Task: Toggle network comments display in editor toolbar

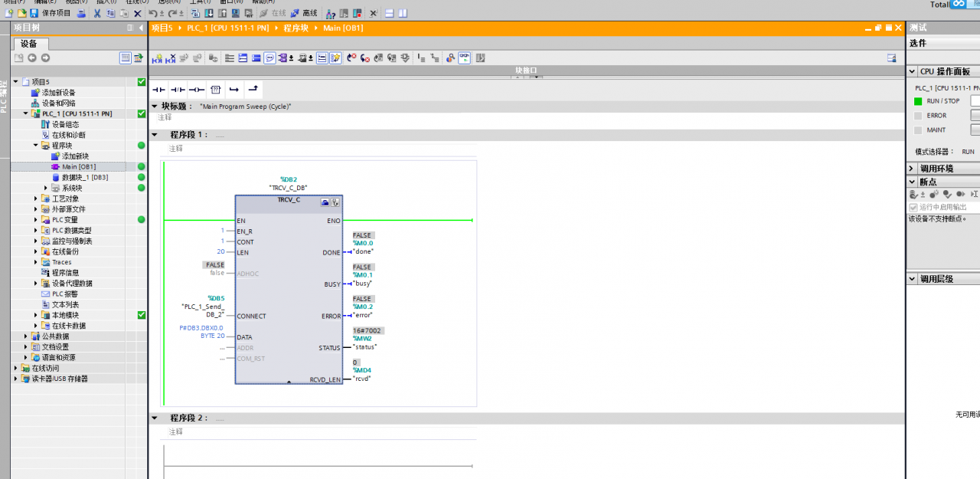Action: pyautogui.click(x=269, y=58)
